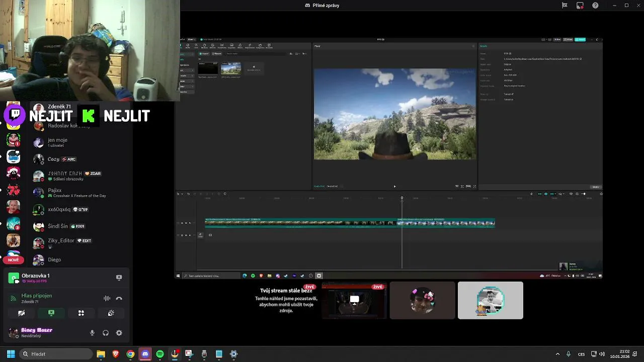Click CapCut player fullscreen icon
The width and height of the screenshot is (644, 362).
pos(474,187)
